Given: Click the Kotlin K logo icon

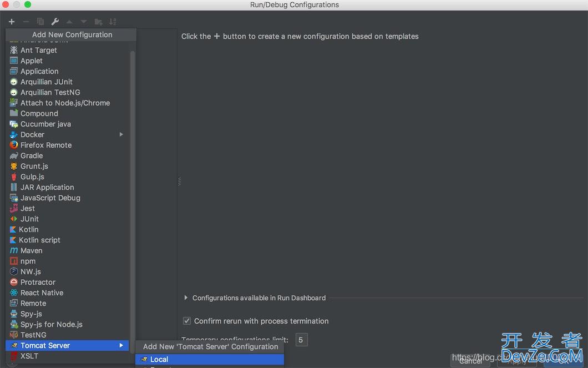Looking at the screenshot, I should click(x=13, y=229).
